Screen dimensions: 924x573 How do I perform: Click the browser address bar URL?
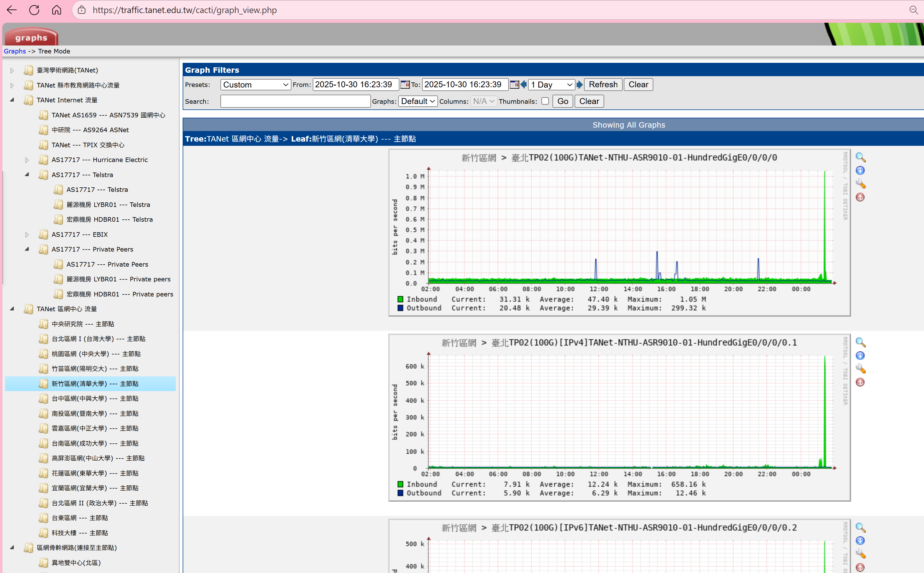[185, 10]
